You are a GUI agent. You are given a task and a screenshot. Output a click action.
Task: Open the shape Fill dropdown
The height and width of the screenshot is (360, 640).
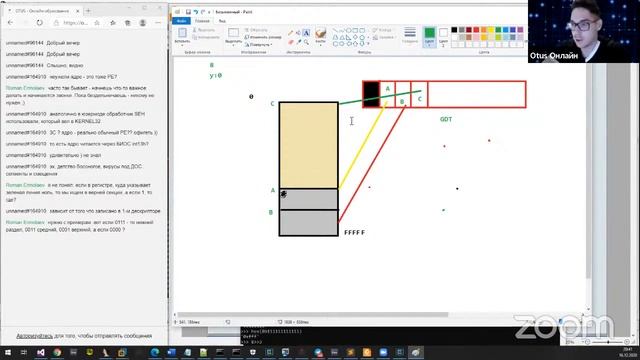tap(384, 37)
